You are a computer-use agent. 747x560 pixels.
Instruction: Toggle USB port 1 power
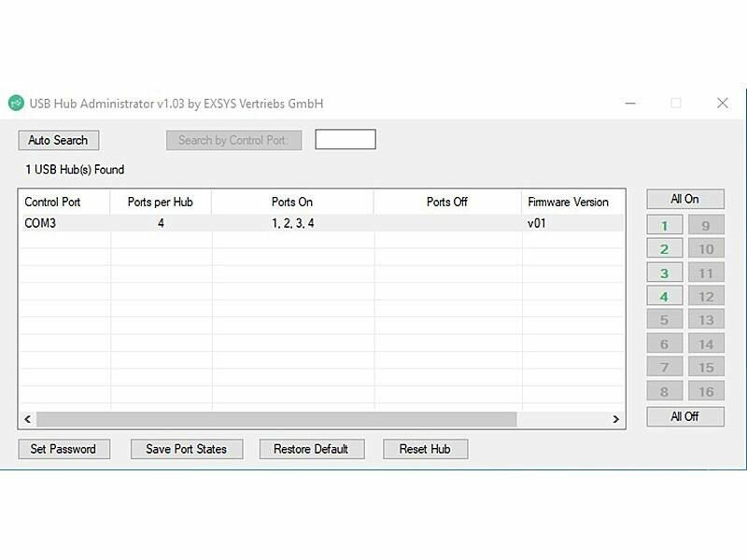664,226
